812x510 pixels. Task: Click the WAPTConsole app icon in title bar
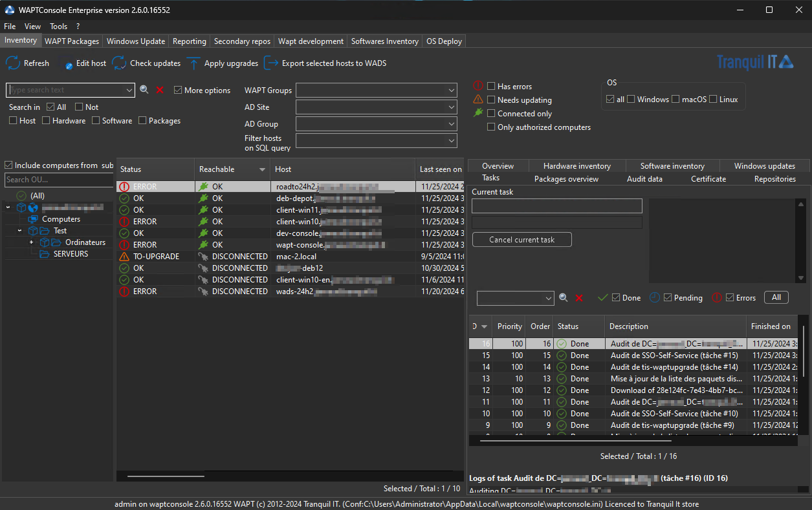[x=10, y=10]
